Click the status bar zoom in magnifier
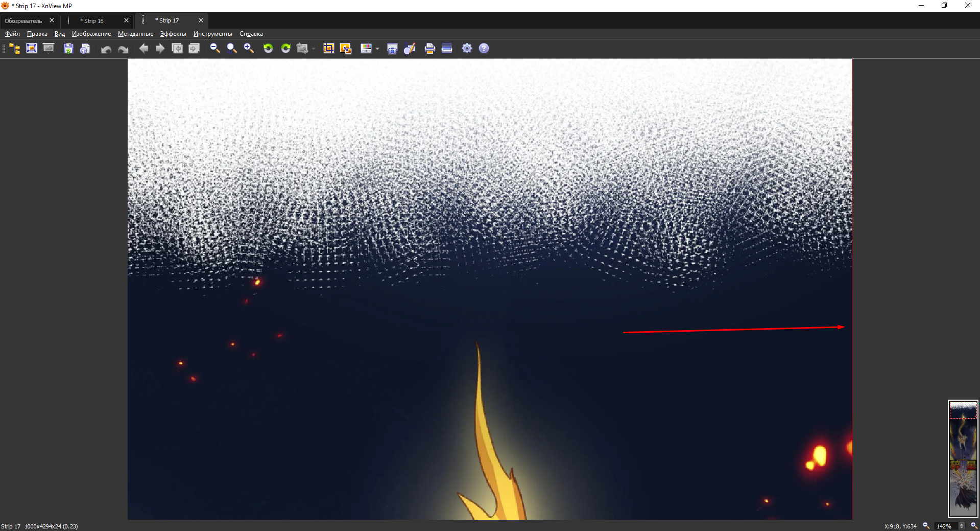This screenshot has height=531, width=980. click(x=974, y=526)
